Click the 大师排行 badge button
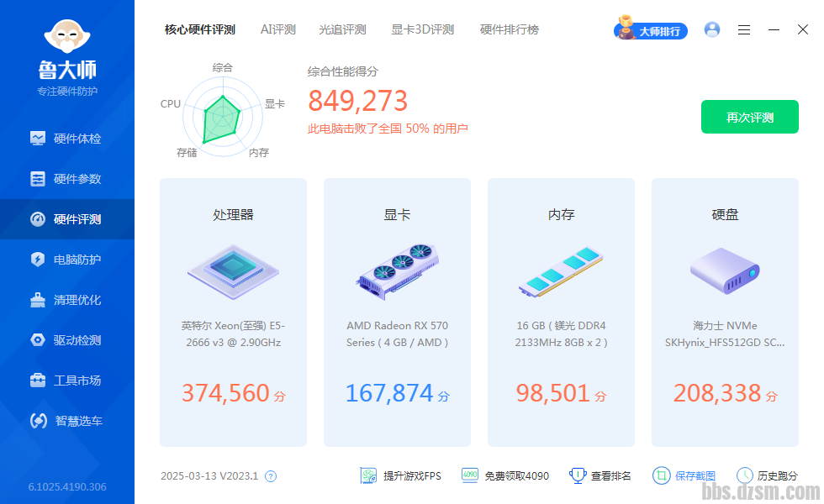Screen dimensions: 824x504 pos(651,30)
